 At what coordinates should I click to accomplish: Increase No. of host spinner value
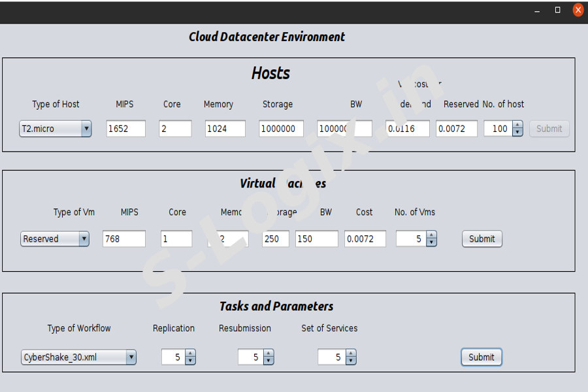pyautogui.click(x=517, y=125)
